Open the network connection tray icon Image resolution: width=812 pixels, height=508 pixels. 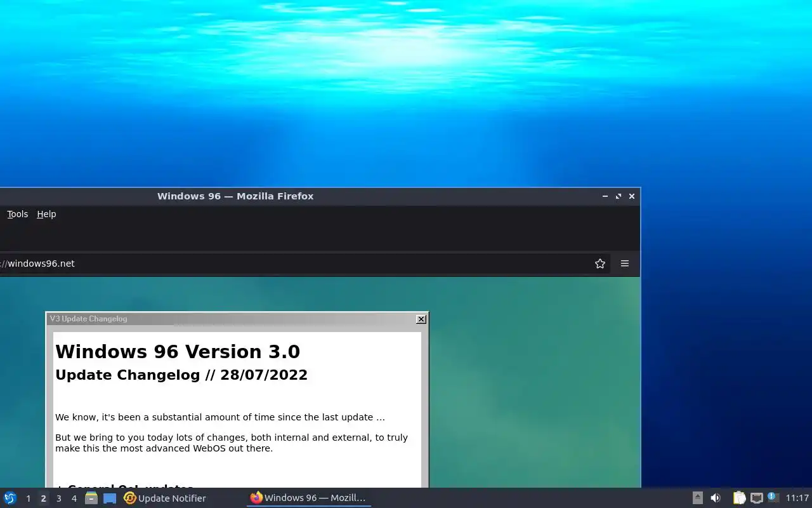(756, 498)
